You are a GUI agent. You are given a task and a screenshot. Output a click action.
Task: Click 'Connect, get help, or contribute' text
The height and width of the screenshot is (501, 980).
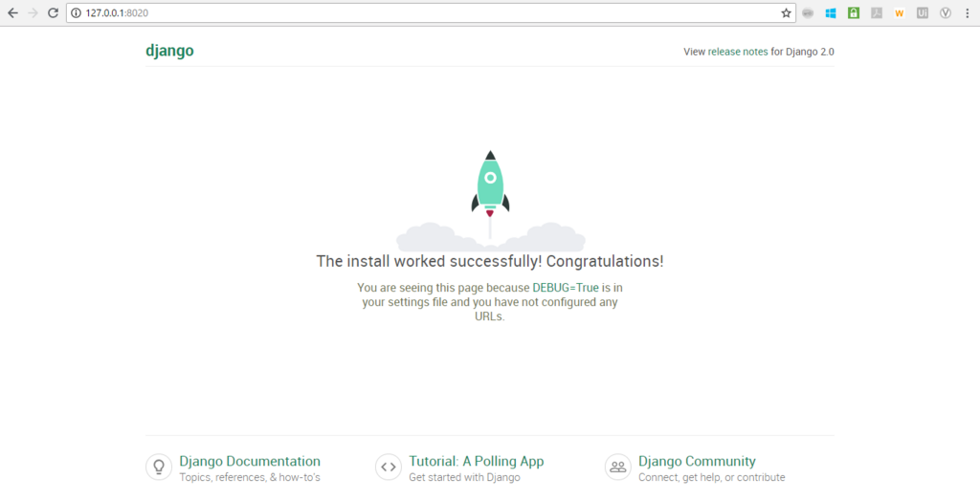711,477
